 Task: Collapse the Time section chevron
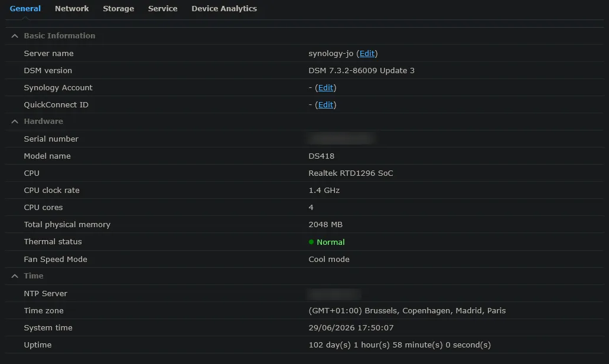point(15,276)
